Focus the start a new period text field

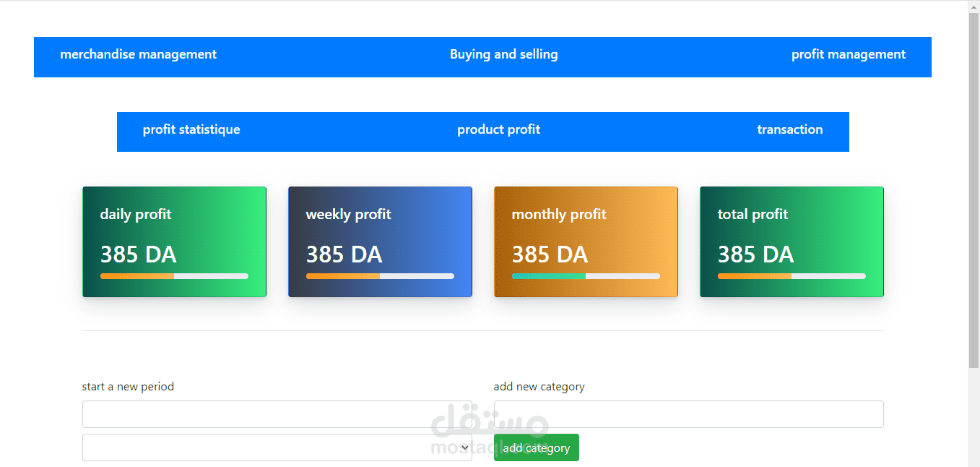click(x=277, y=414)
